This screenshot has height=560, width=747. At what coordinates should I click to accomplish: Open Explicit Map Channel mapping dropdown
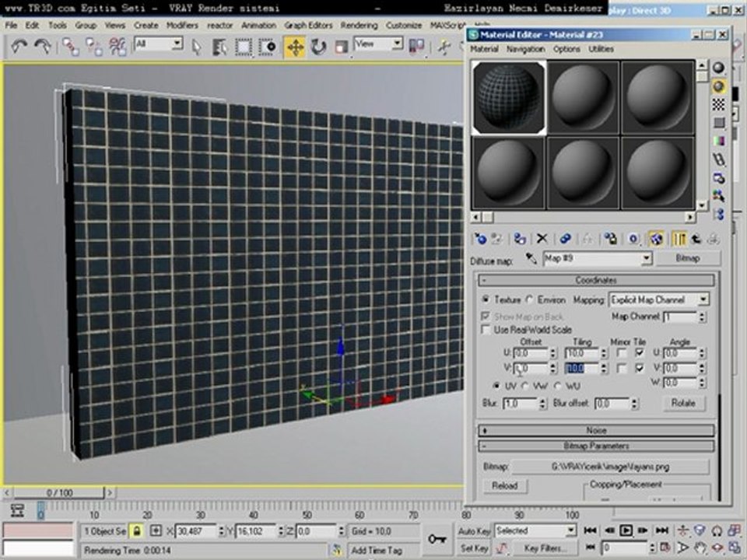point(703,299)
